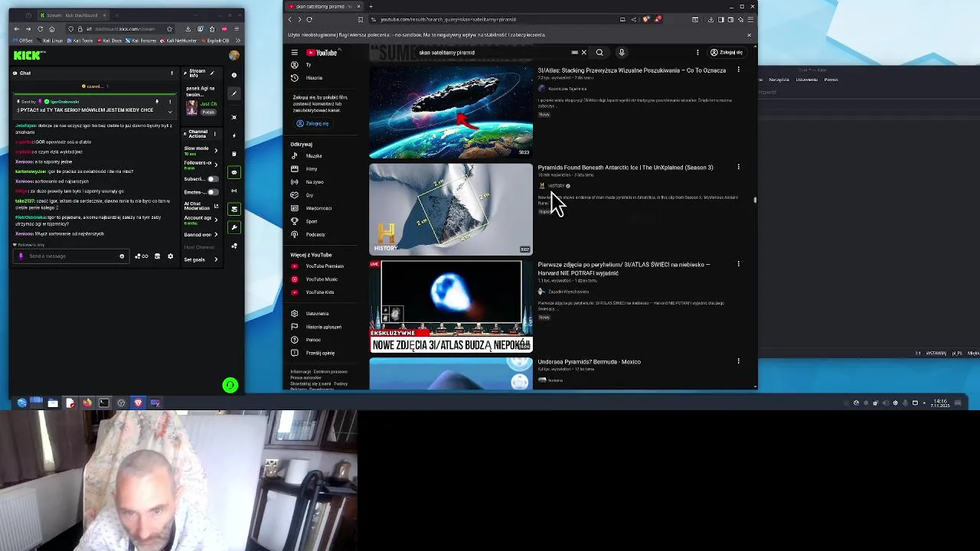980x551 pixels.
Task: Expand Account age setting in Kick
Action: [201, 220]
